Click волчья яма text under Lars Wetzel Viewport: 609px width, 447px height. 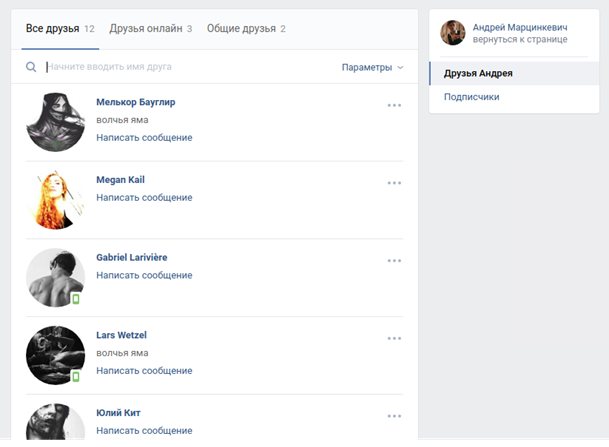[122, 353]
